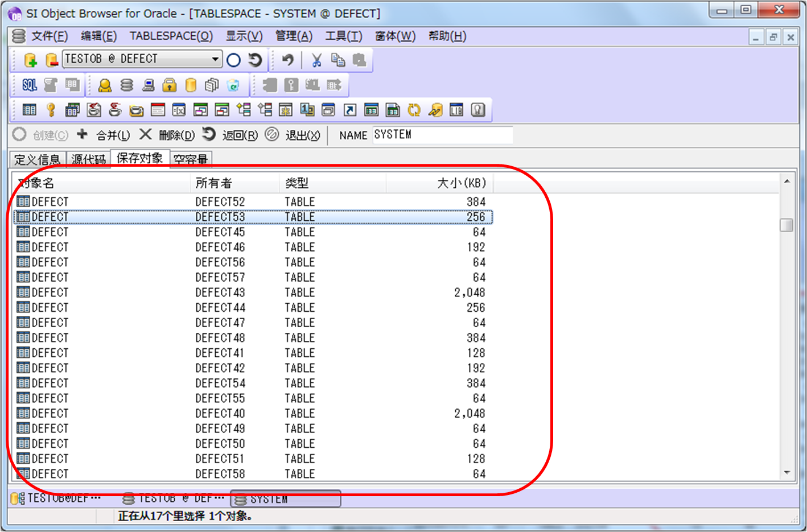Switch to the 源代码 tab

pos(88,159)
